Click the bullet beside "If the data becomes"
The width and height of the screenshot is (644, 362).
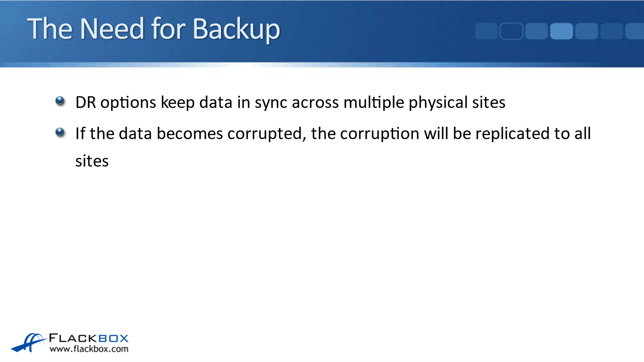60,132
